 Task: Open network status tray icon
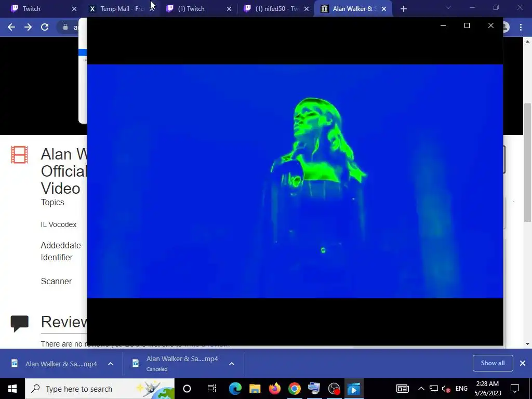[x=434, y=389]
